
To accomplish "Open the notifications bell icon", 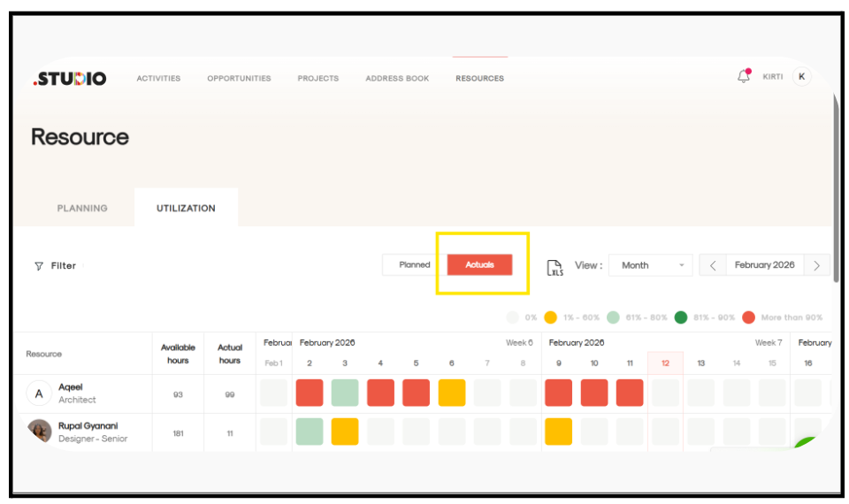I will coord(743,77).
